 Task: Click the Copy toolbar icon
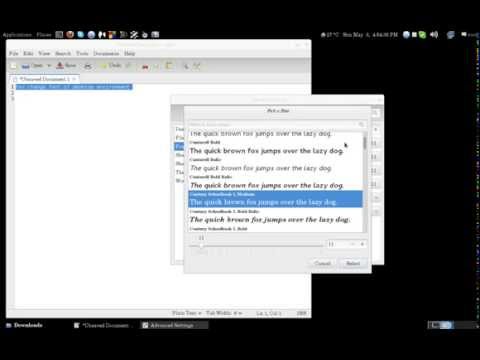point(157,66)
